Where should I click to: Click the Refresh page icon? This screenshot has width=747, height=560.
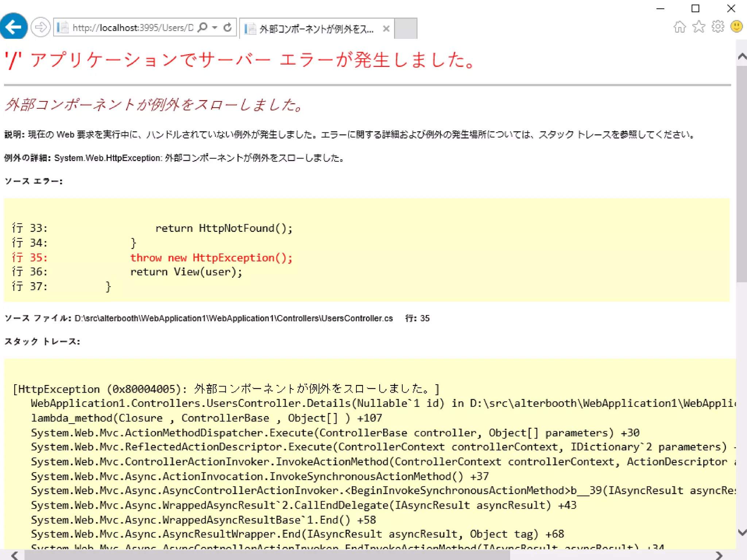click(228, 27)
